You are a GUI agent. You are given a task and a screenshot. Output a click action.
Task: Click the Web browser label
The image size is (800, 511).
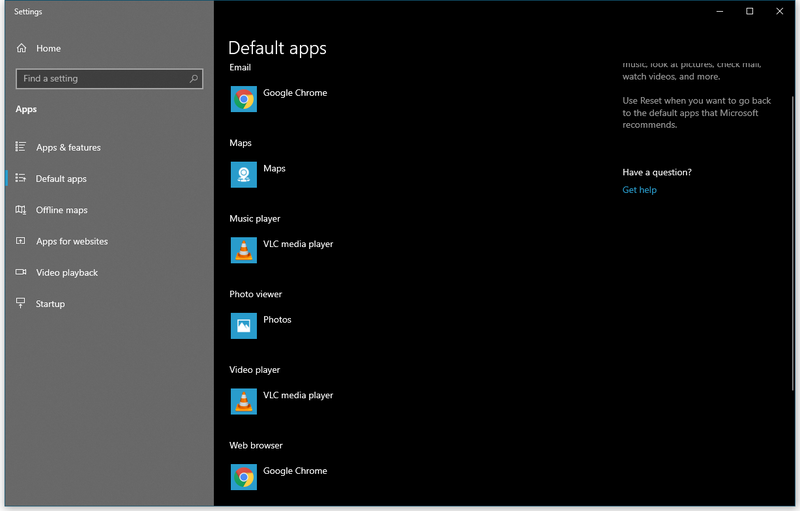pos(256,445)
